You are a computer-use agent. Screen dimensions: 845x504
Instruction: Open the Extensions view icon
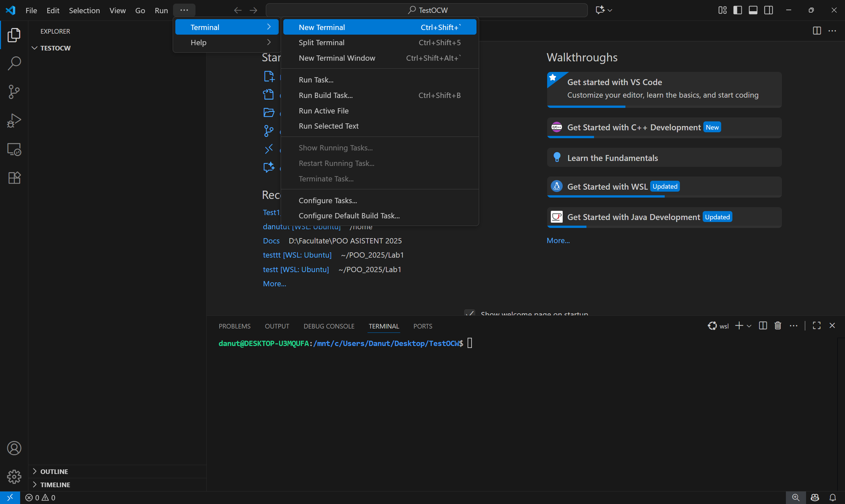point(14,178)
